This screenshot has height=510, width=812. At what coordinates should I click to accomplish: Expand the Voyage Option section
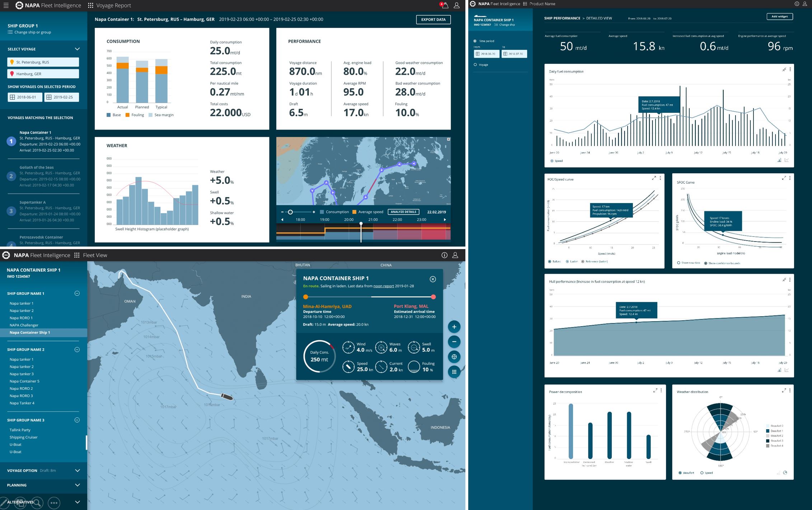[x=77, y=471]
